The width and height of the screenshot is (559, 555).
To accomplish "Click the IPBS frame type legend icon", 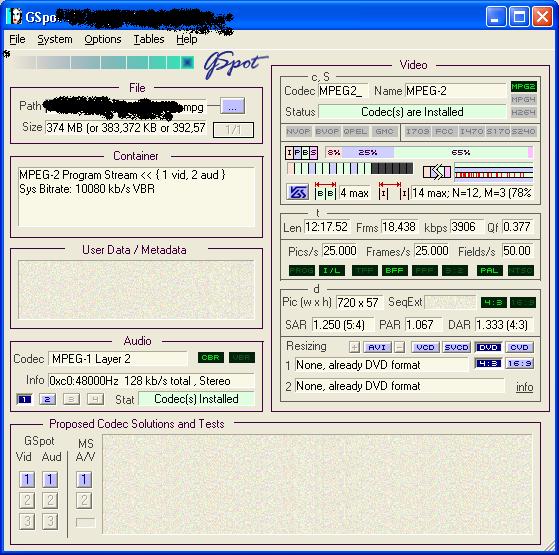I will pyautogui.click(x=301, y=153).
